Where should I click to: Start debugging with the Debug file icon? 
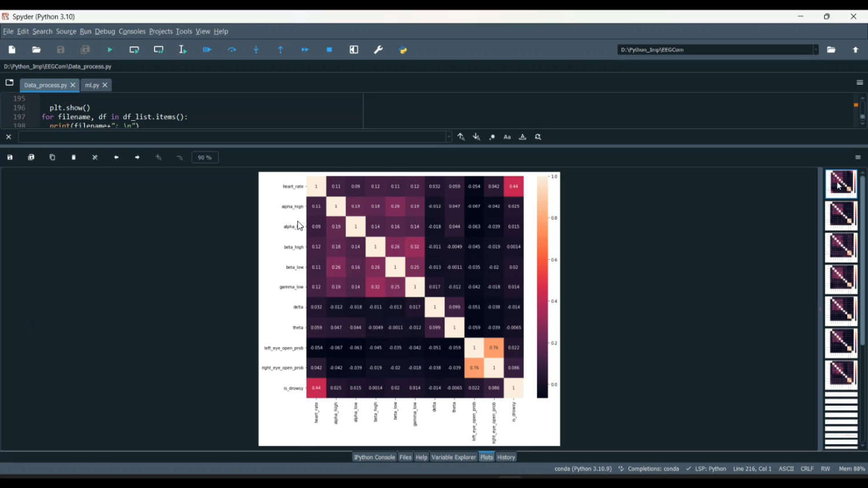[x=207, y=50]
